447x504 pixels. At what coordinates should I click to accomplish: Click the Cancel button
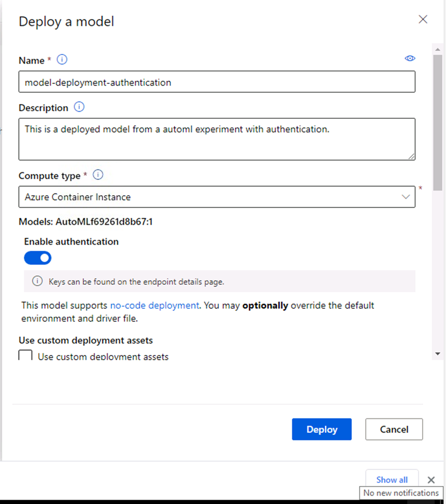(394, 429)
